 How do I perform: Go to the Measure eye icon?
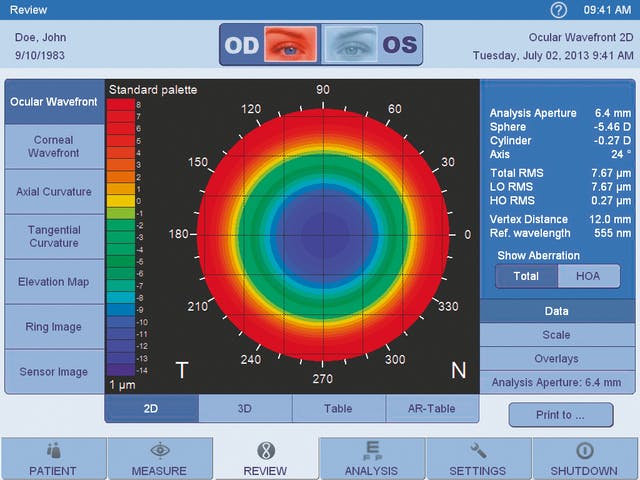click(159, 451)
